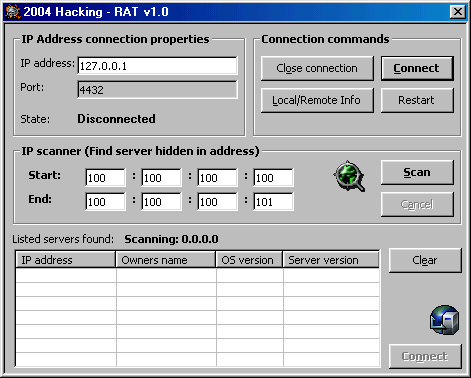Select the second End octet field
Image resolution: width=471 pixels, height=378 pixels.
[x=161, y=202]
